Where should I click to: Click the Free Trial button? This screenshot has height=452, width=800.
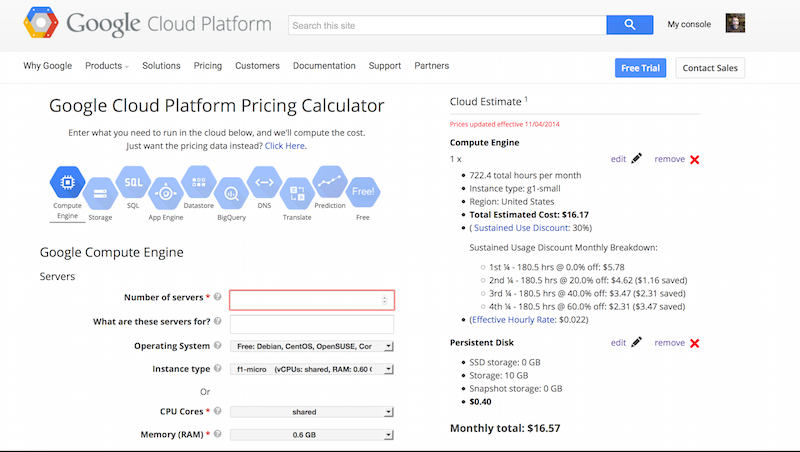tap(640, 68)
